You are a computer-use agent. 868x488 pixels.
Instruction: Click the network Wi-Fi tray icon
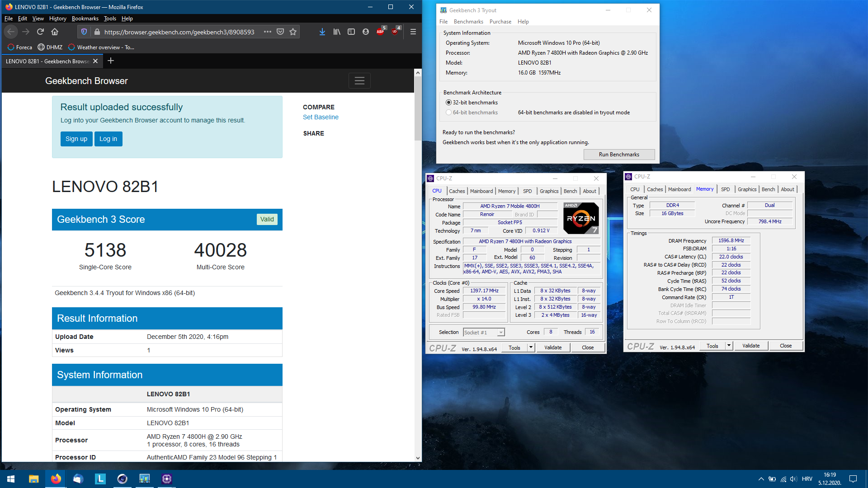coord(783,479)
